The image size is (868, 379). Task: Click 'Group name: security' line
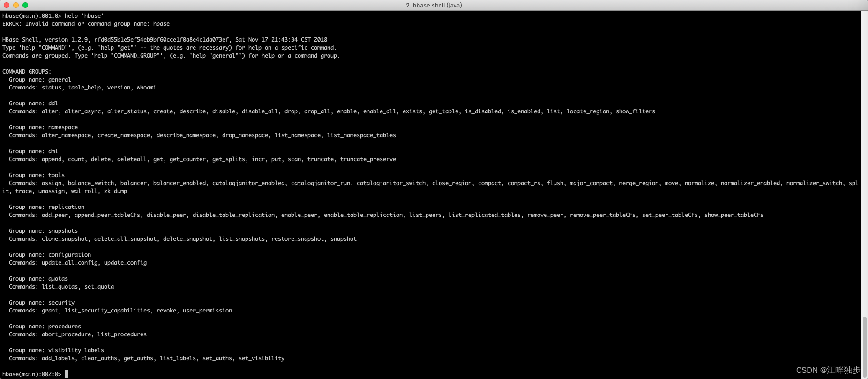click(42, 303)
